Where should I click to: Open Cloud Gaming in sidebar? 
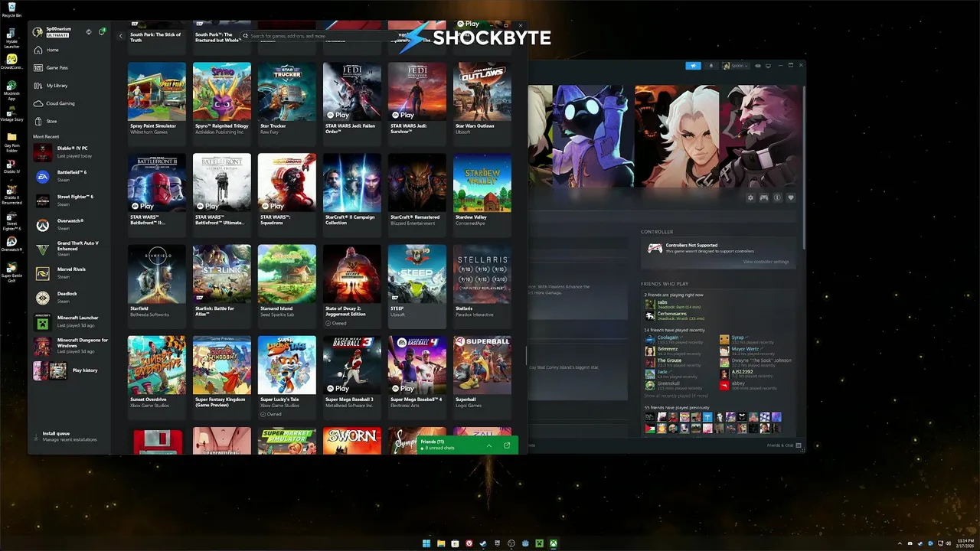pos(70,103)
